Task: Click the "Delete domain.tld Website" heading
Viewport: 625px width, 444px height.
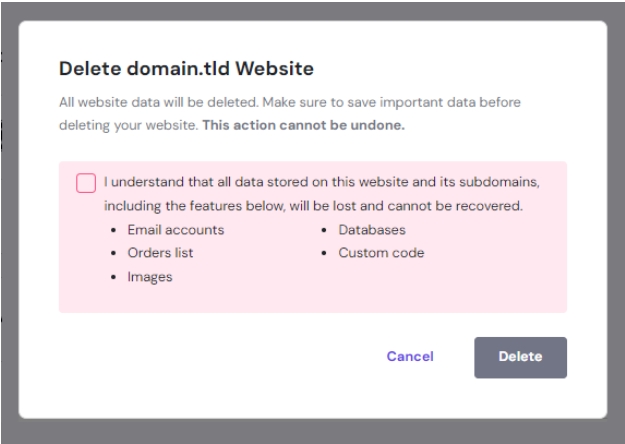Action: click(186, 69)
